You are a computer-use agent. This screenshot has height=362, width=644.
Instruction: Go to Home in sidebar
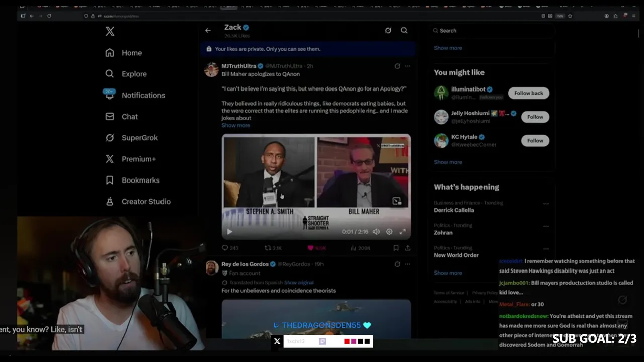coord(124,53)
